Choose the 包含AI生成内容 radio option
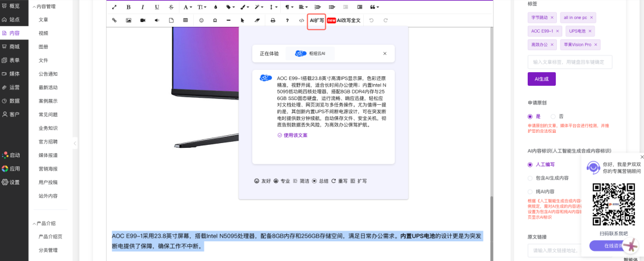This screenshot has height=261, width=644. pyautogui.click(x=531, y=178)
